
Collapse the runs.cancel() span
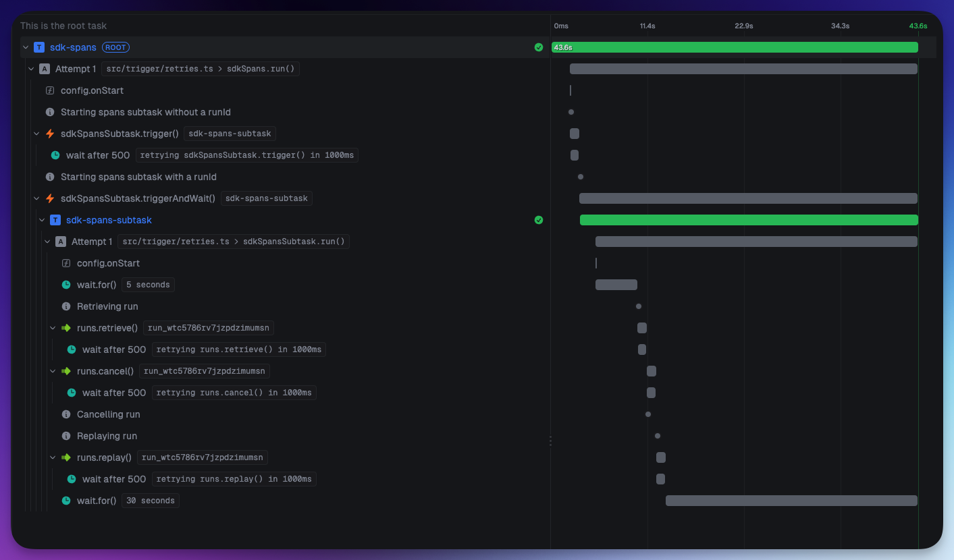(x=53, y=371)
